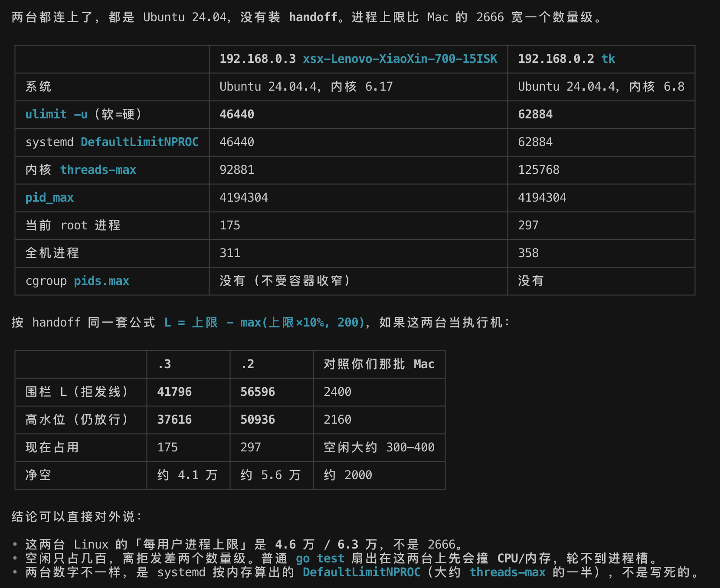The height and width of the screenshot is (588, 720).
Task: Click the '结论可以直接对外说：' line
Action: point(76,517)
